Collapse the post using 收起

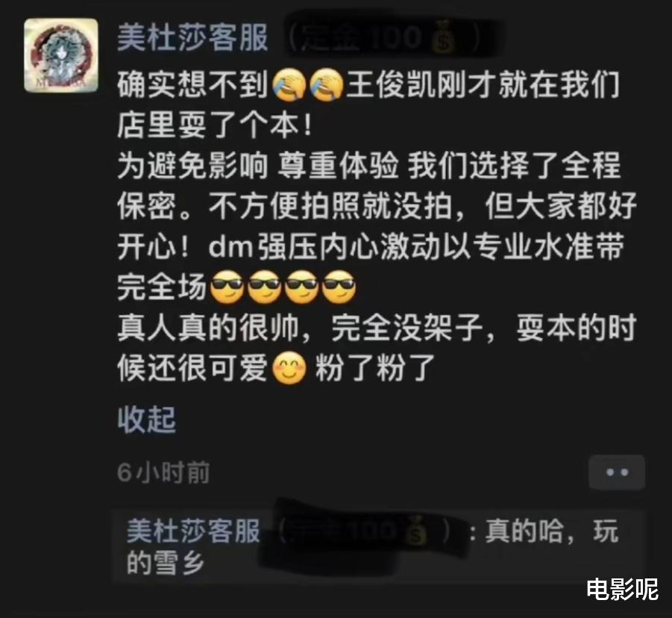[147, 419]
